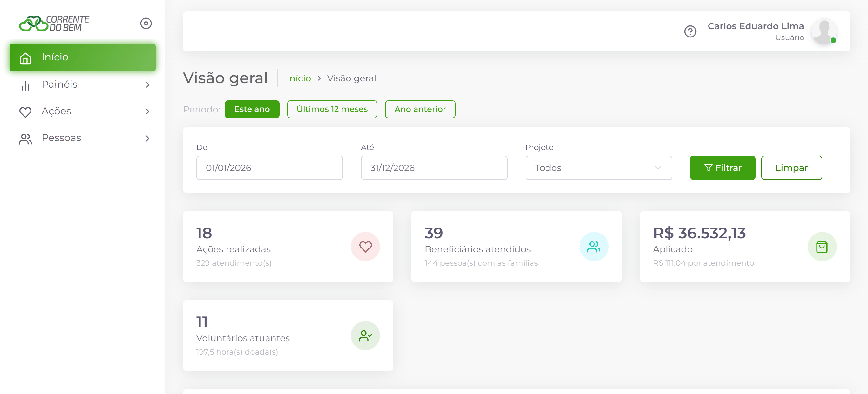
Task: Click the Início house icon in sidebar
Action: coord(25,58)
